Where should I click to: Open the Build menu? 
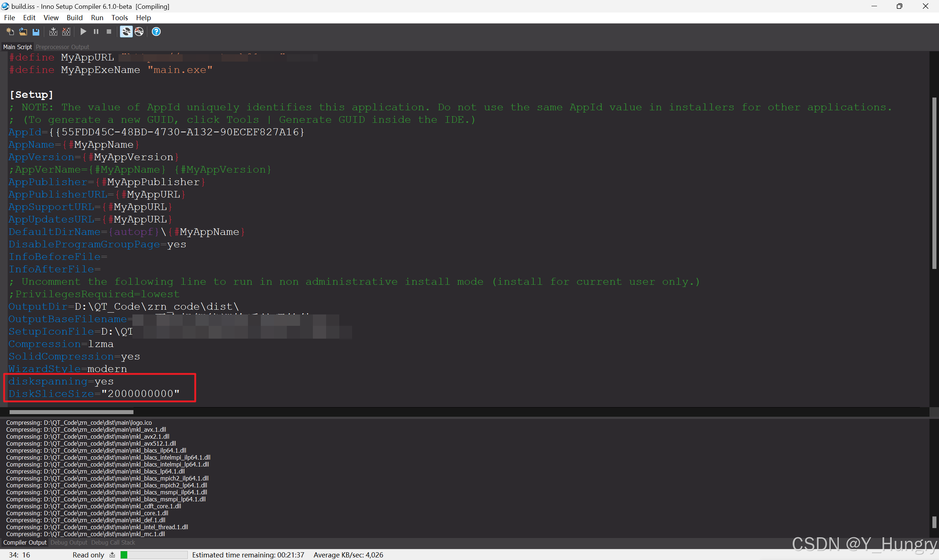tap(74, 18)
